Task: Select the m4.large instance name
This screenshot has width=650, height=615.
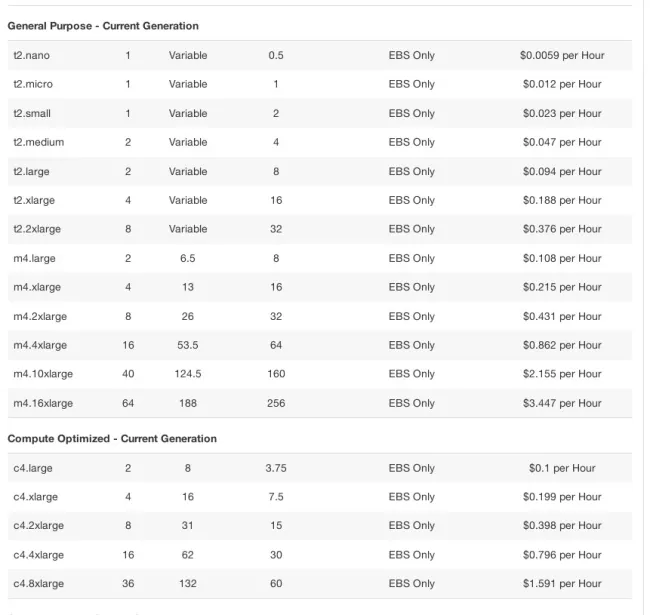Action: pyautogui.click(x=34, y=258)
